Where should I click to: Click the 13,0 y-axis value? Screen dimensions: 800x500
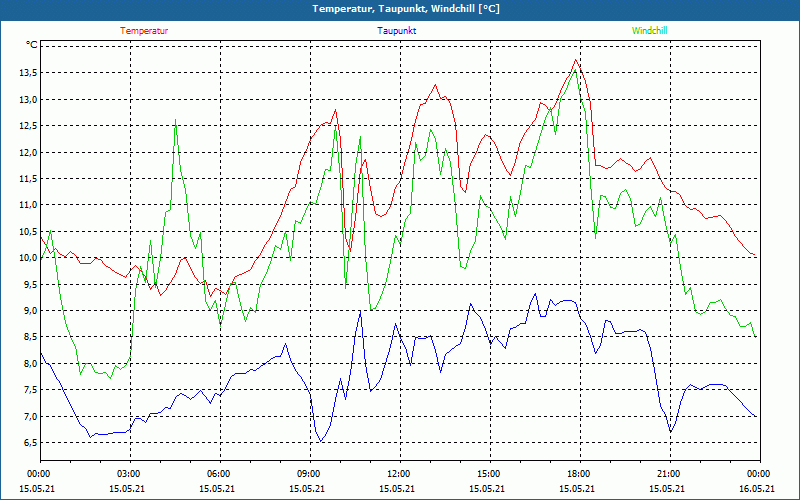(x=28, y=99)
